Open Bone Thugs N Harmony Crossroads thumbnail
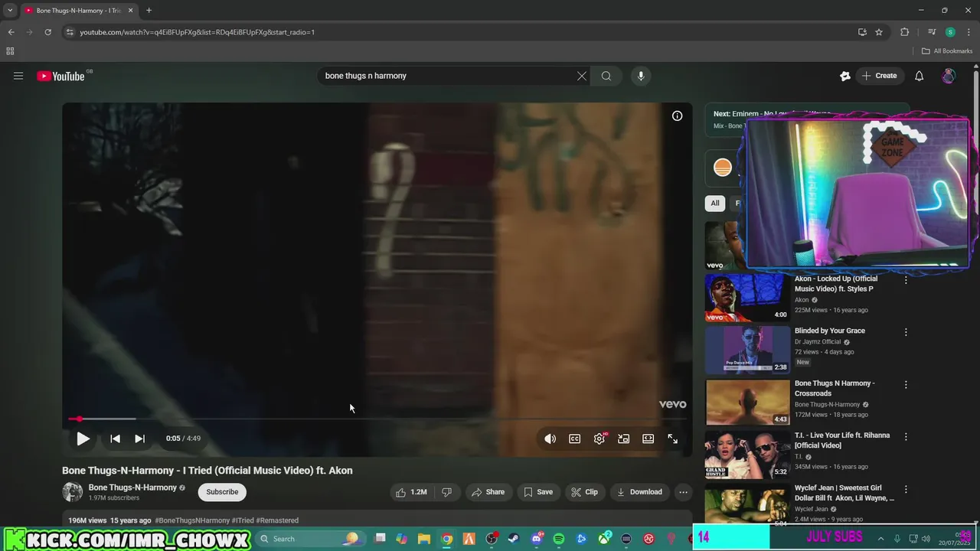This screenshot has width=980, height=551. pyautogui.click(x=747, y=402)
